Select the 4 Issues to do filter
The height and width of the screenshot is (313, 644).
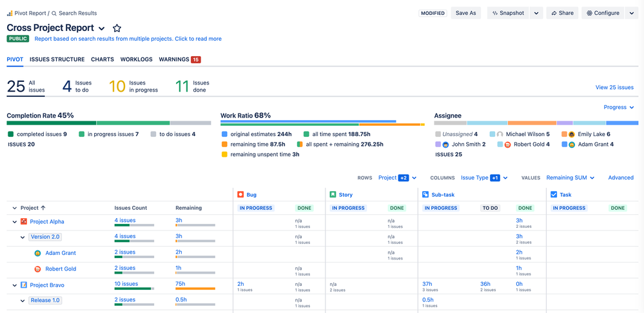pyautogui.click(x=77, y=86)
